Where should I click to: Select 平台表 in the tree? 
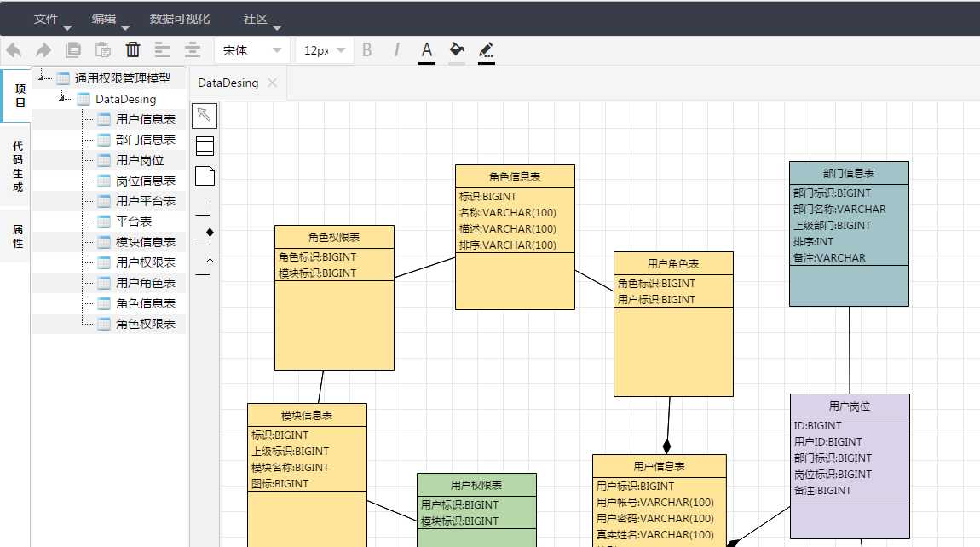point(134,222)
